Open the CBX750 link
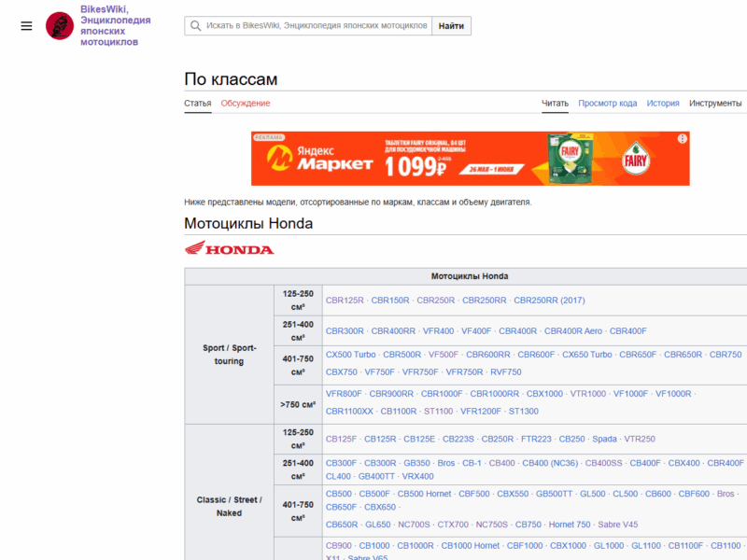747x560 pixels. click(x=341, y=372)
